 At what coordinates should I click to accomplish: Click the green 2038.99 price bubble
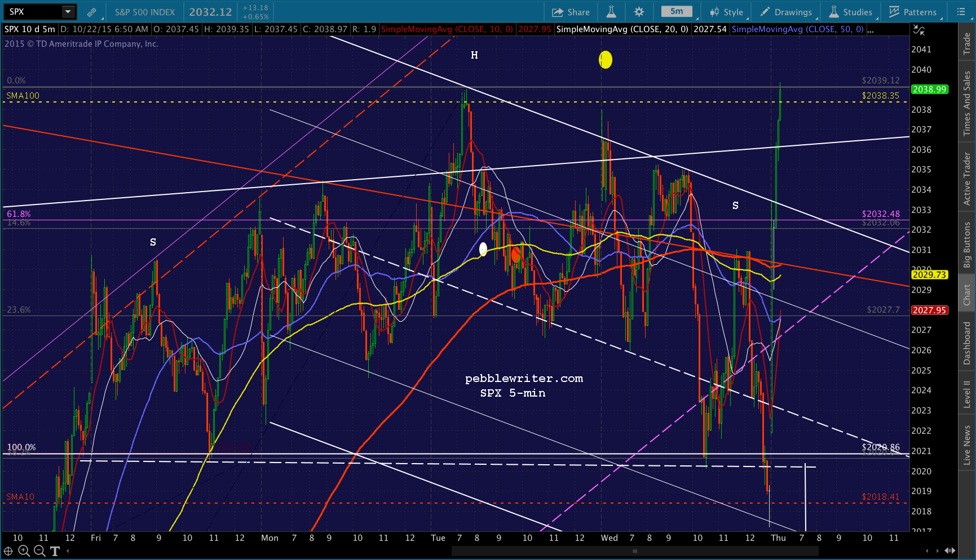point(930,90)
